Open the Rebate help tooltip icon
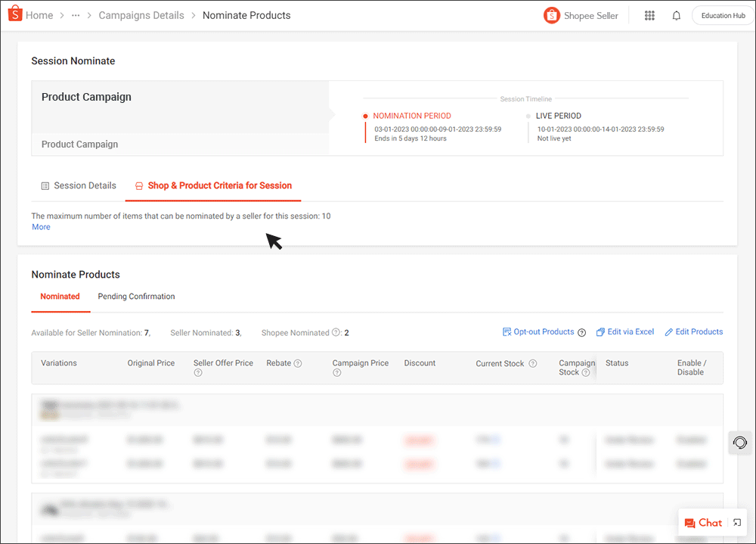The height and width of the screenshot is (544, 756). coord(296,362)
